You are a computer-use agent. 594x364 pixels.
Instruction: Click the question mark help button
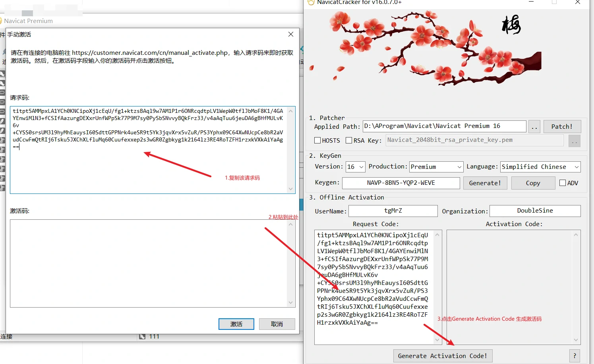point(574,356)
